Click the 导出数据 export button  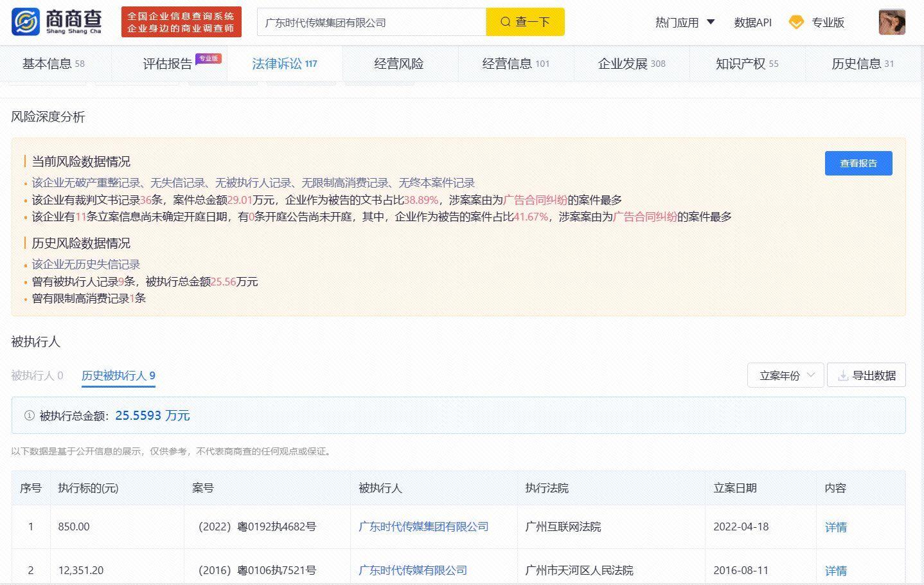[x=867, y=375]
